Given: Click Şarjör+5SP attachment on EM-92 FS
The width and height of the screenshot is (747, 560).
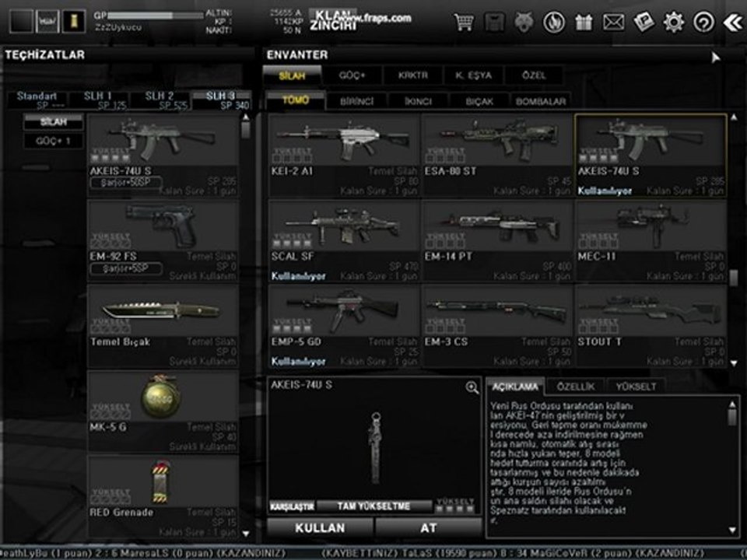Looking at the screenshot, I should (126, 268).
